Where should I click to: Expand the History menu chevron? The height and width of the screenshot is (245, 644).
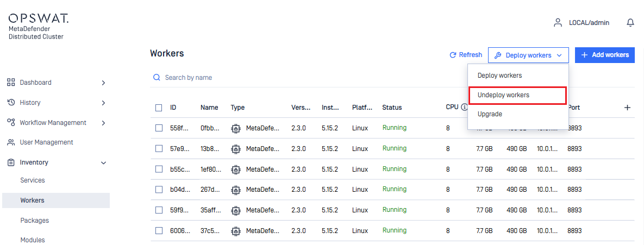tap(103, 103)
